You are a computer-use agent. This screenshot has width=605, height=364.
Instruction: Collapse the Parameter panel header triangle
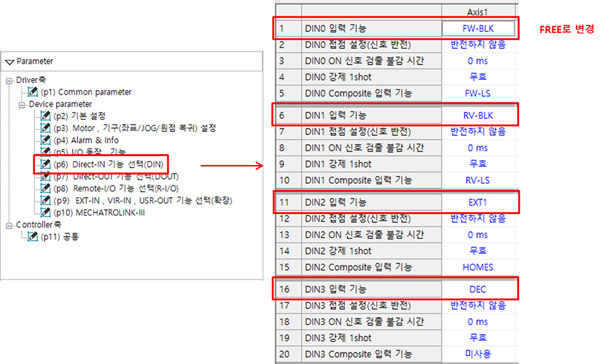point(10,62)
